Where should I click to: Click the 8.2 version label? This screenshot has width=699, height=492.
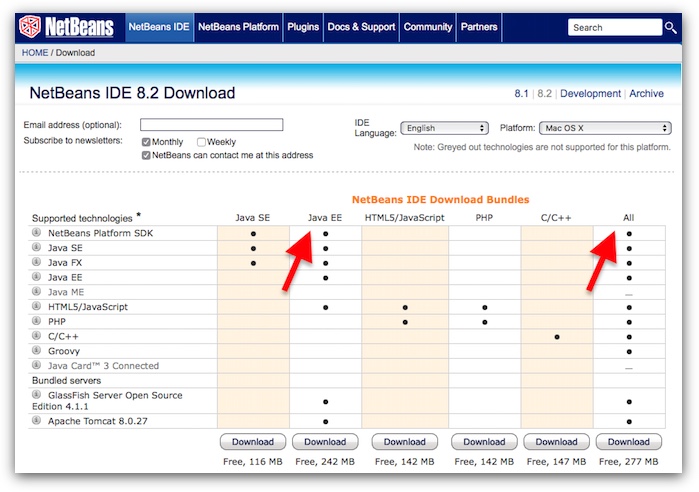click(544, 94)
